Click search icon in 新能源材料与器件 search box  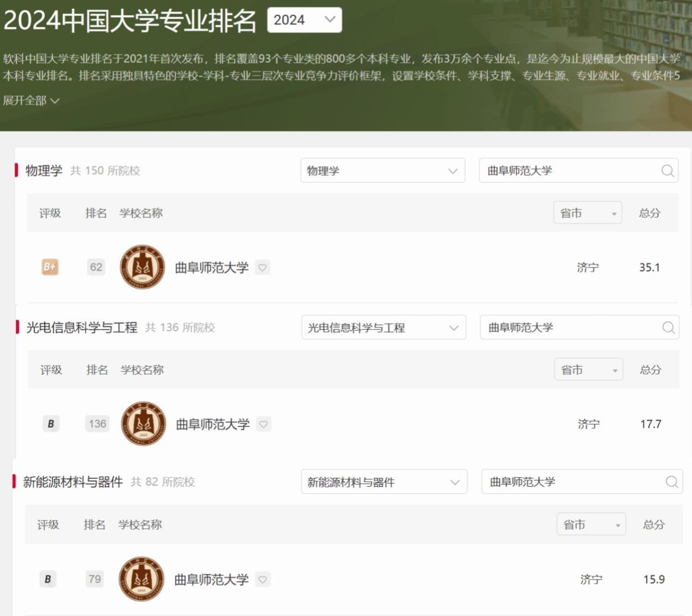tap(671, 482)
